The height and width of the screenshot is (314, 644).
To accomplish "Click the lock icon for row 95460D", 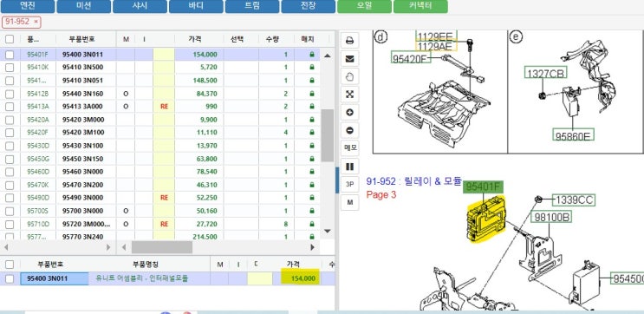I will tap(312, 172).
